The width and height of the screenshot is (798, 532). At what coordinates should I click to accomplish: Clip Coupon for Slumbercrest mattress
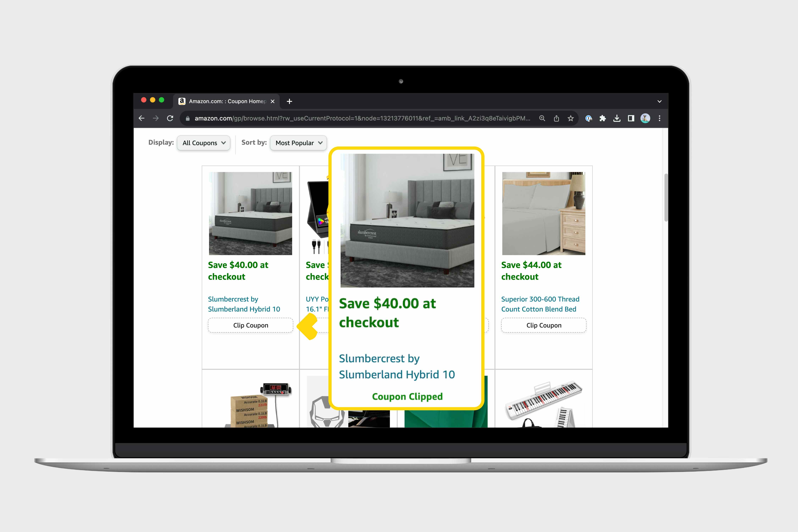coord(250,325)
